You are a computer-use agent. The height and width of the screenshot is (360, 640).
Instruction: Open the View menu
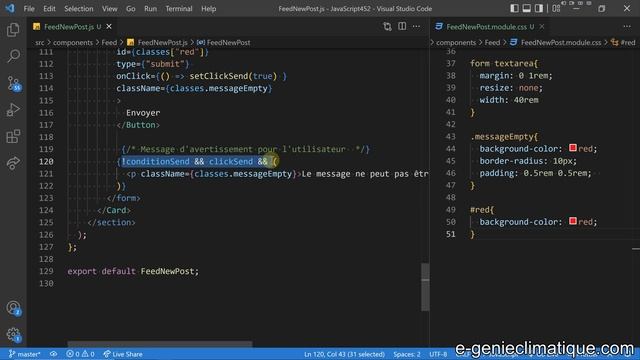pos(109,9)
